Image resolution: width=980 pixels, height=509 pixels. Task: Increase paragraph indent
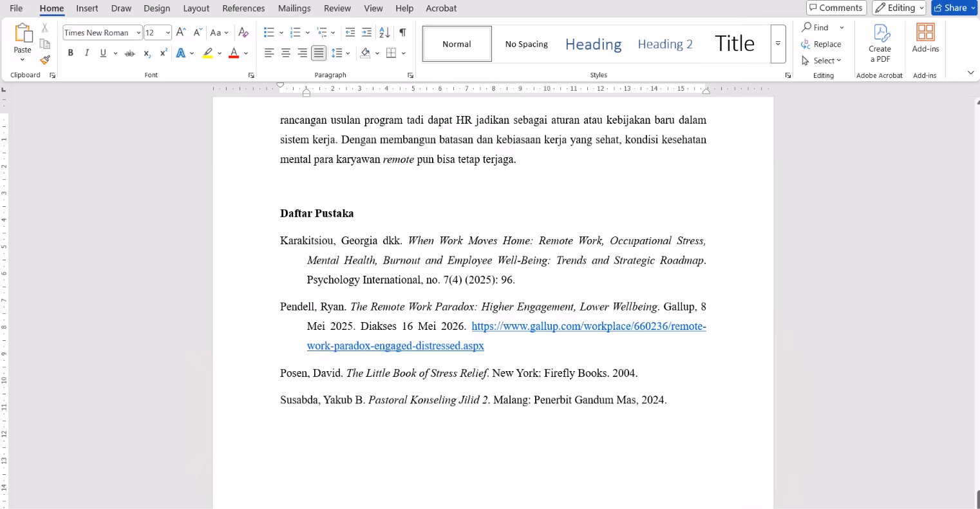366,32
